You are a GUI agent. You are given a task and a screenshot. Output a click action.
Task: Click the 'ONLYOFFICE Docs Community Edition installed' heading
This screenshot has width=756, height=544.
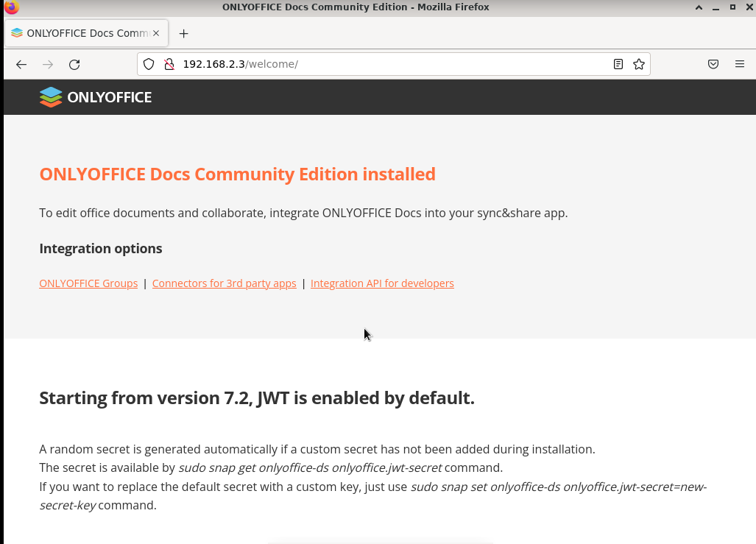click(237, 174)
